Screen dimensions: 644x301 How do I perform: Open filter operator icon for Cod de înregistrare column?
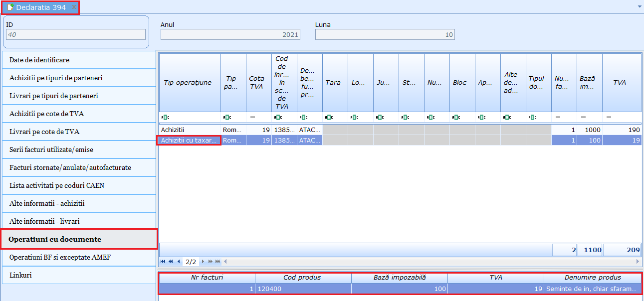point(278,117)
